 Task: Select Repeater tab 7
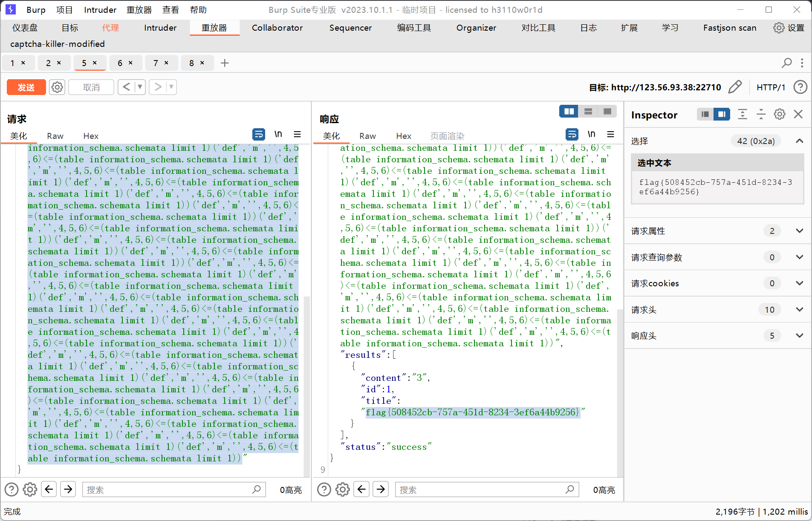click(x=156, y=63)
